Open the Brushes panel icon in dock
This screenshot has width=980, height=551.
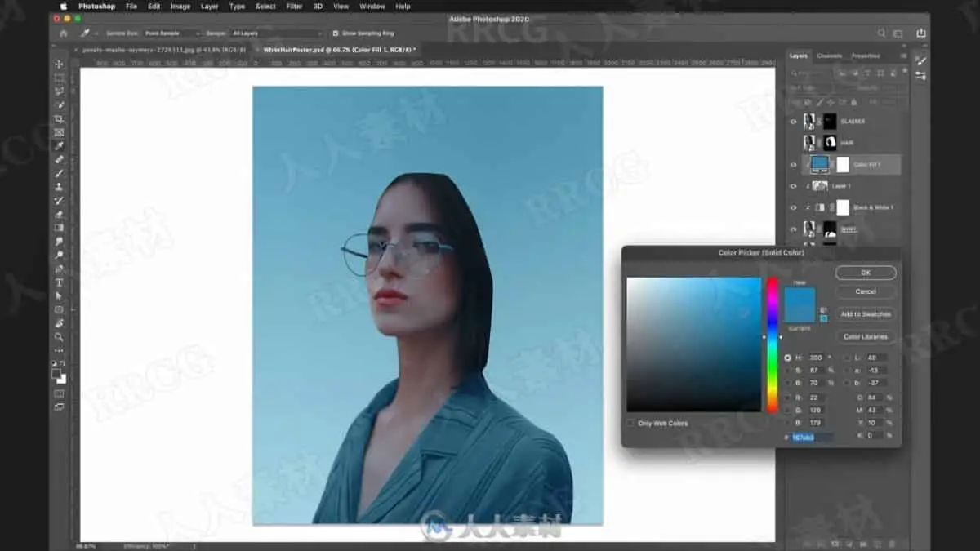click(x=920, y=60)
